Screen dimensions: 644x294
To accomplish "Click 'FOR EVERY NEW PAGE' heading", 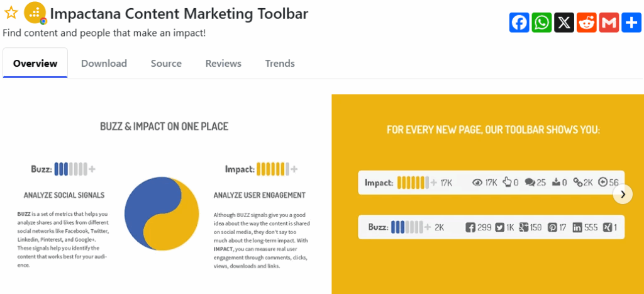I will tap(493, 130).
